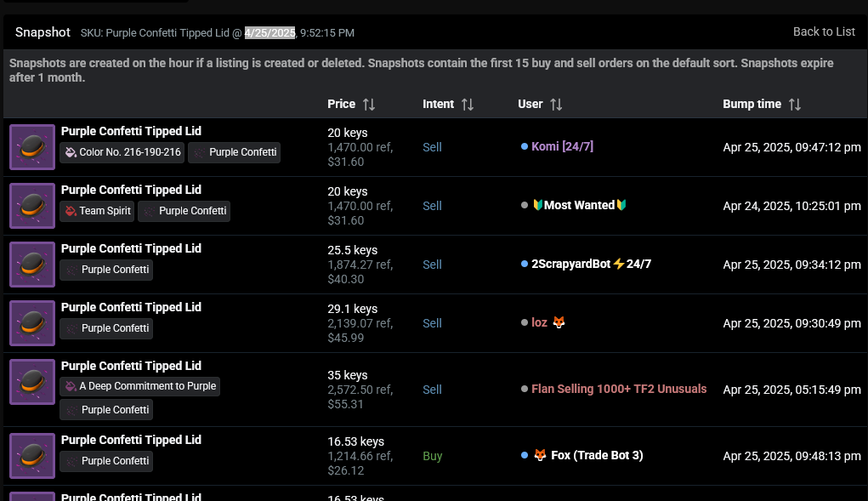Click the Bump time column header
This screenshot has height=501, width=868.
pyautogui.click(x=752, y=104)
